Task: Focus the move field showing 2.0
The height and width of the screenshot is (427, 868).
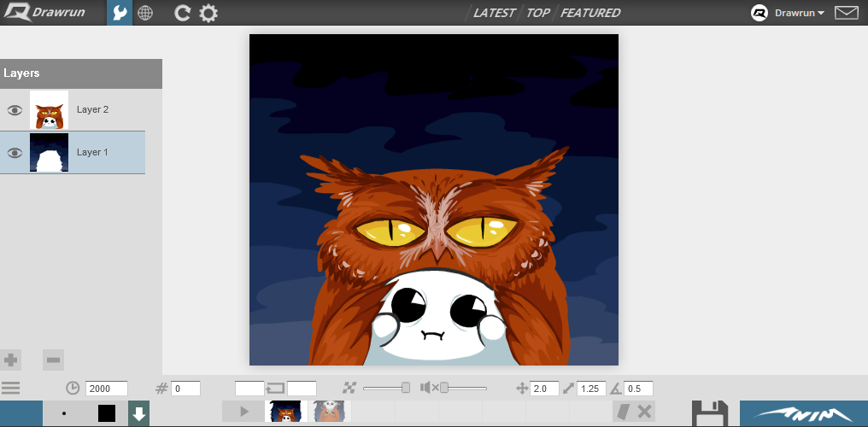Action: pyautogui.click(x=544, y=389)
